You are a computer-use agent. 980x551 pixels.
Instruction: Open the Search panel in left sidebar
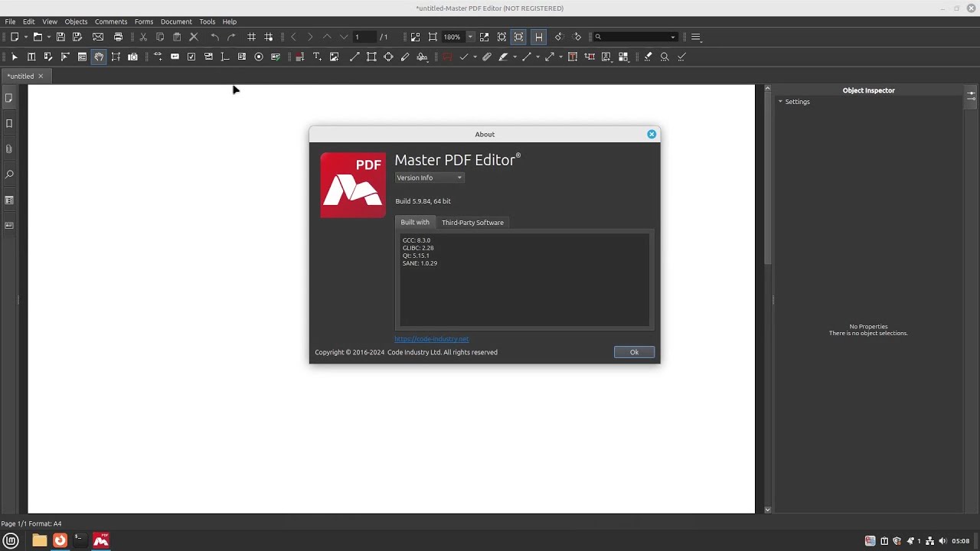pos(9,174)
